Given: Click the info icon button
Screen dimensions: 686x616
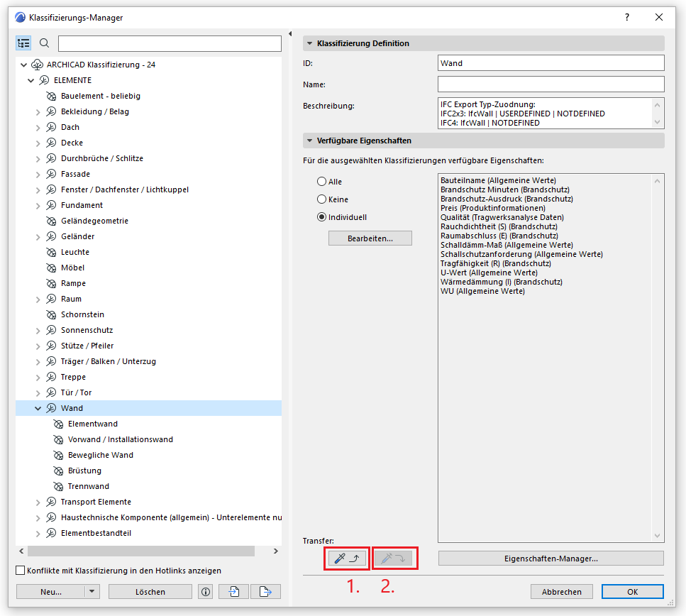Looking at the screenshot, I should pos(206,591).
